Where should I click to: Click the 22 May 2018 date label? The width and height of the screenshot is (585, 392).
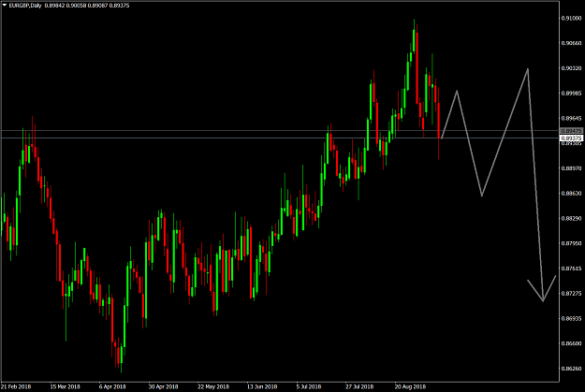(213, 386)
